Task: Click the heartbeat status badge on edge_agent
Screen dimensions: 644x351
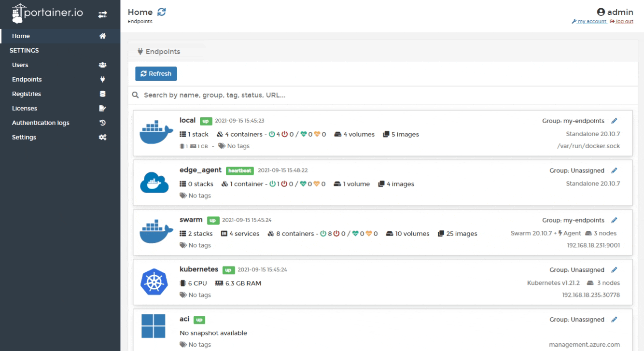Action: coord(240,170)
